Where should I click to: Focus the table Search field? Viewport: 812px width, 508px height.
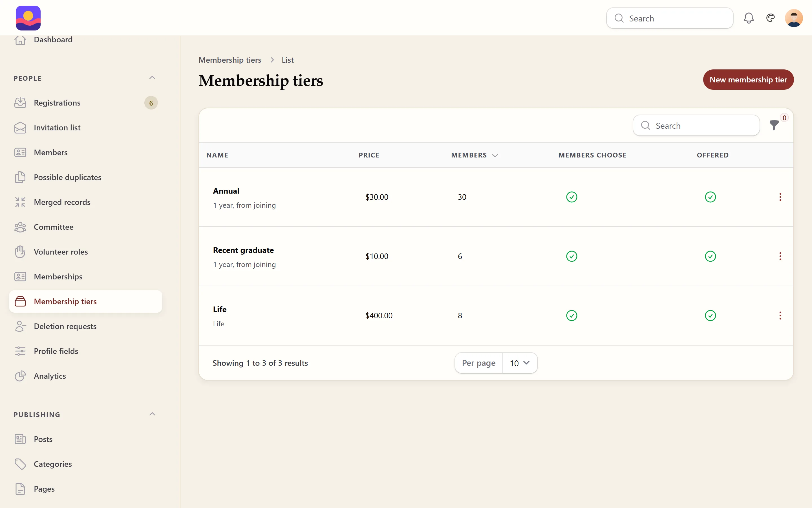point(696,125)
